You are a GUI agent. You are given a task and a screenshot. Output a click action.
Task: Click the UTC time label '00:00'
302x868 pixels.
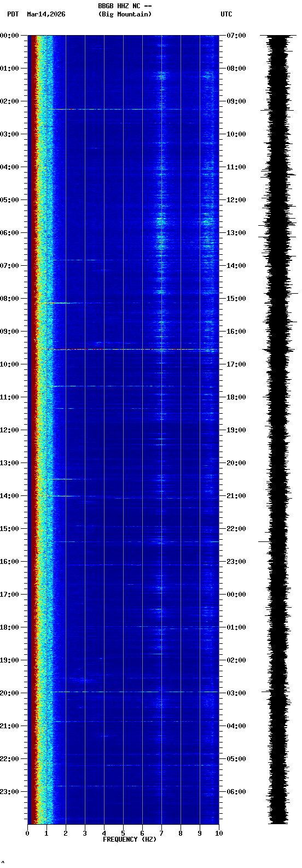click(x=236, y=595)
